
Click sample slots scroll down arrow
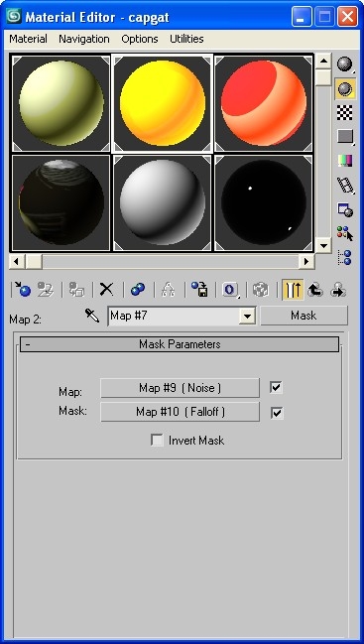[323, 245]
